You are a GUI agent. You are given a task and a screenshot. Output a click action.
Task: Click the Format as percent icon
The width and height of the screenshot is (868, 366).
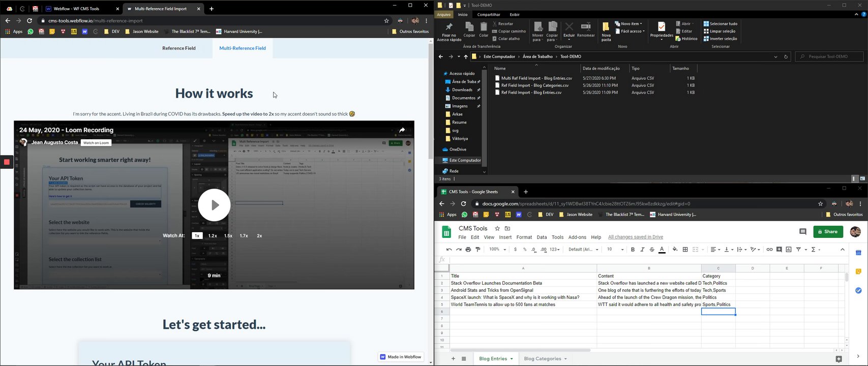(x=525, y=250)
